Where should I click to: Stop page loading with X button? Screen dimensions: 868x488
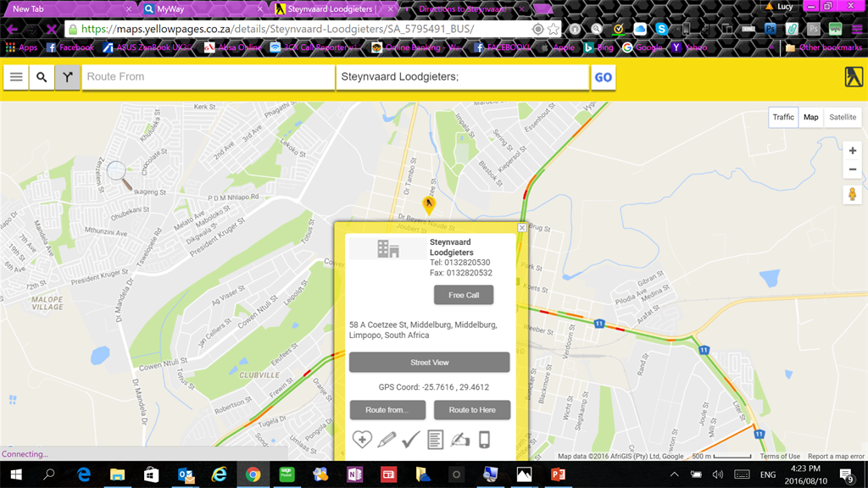[52, 29]
